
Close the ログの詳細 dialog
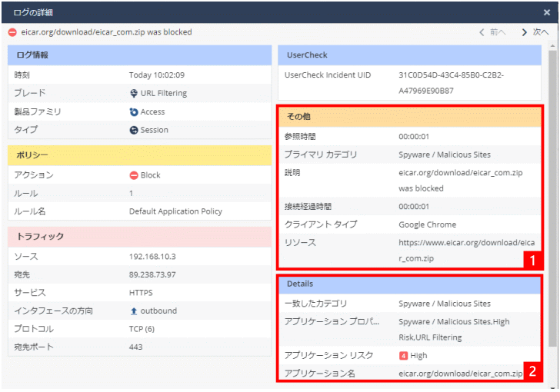[547, 12]
